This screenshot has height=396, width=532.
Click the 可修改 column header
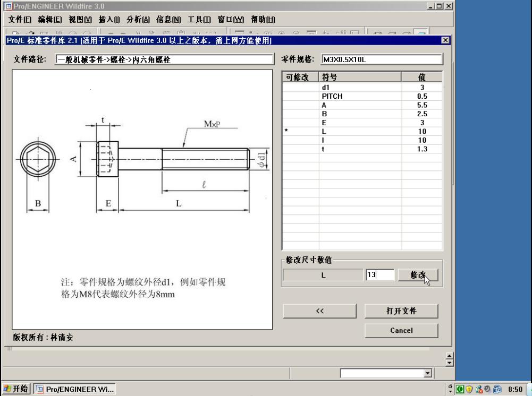(300, 77)
